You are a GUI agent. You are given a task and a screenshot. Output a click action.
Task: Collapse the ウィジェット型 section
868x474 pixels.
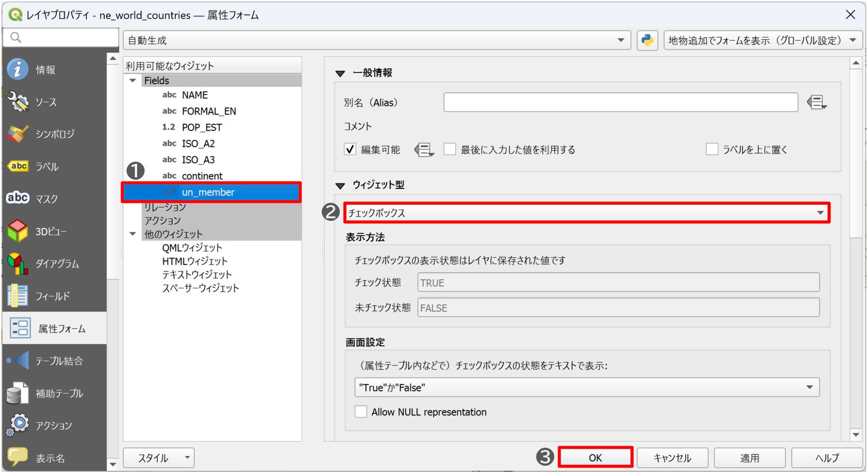point(340,186)
